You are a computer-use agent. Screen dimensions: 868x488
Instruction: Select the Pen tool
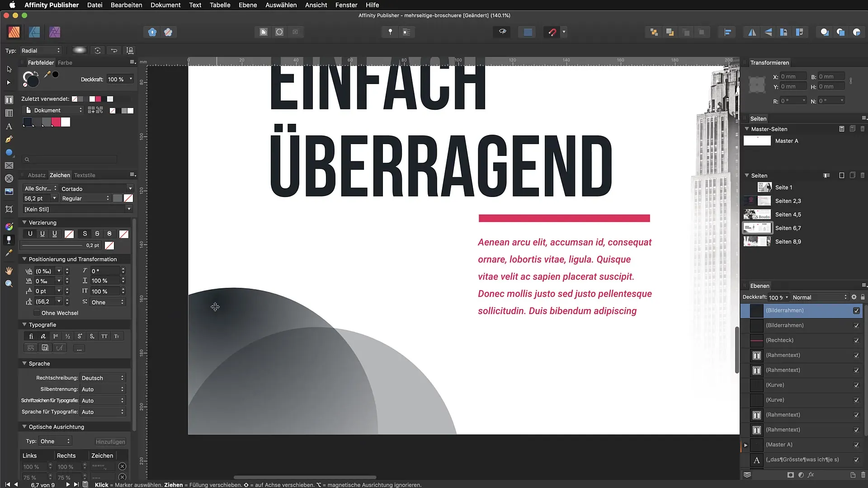point(9,140)
